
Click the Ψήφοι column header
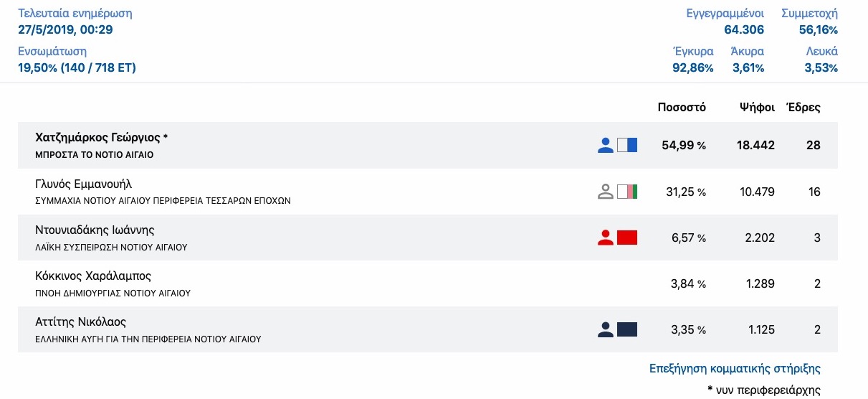pyautogui.click(x=758, y=108)
